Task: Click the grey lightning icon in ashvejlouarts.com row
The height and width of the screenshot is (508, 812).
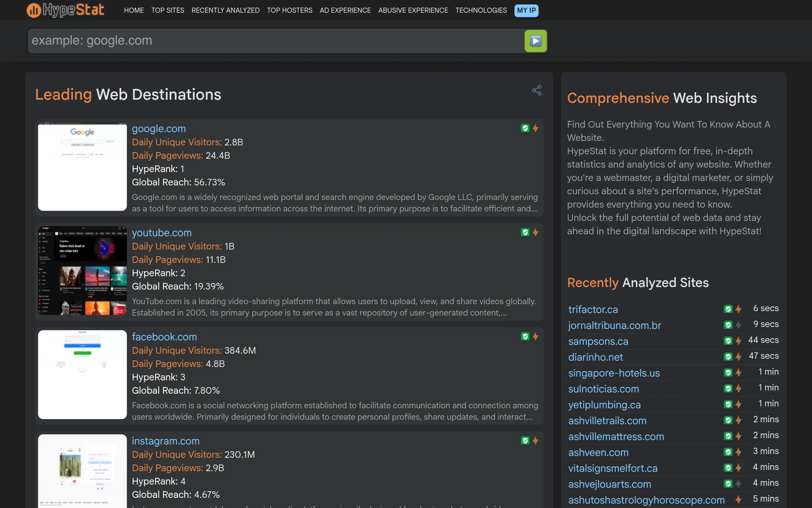Action: (738, 484)
